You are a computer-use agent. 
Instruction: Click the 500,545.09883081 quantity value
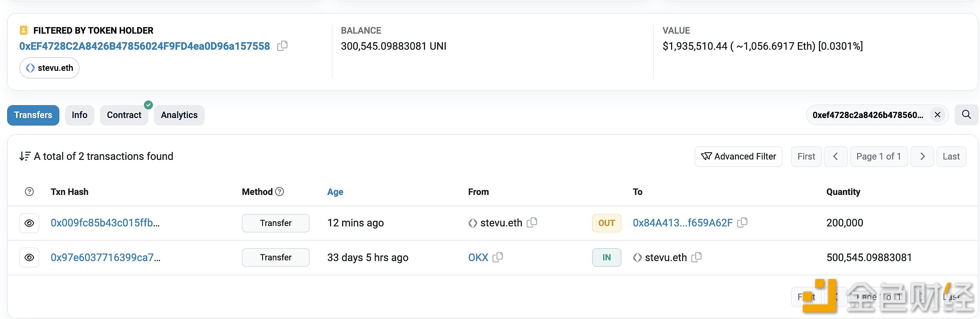click(869, 257)
